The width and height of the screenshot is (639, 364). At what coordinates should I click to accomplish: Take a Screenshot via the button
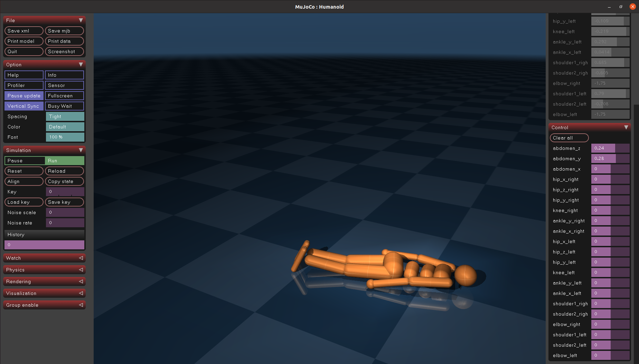pyautogui.click(x=65, y=51)
